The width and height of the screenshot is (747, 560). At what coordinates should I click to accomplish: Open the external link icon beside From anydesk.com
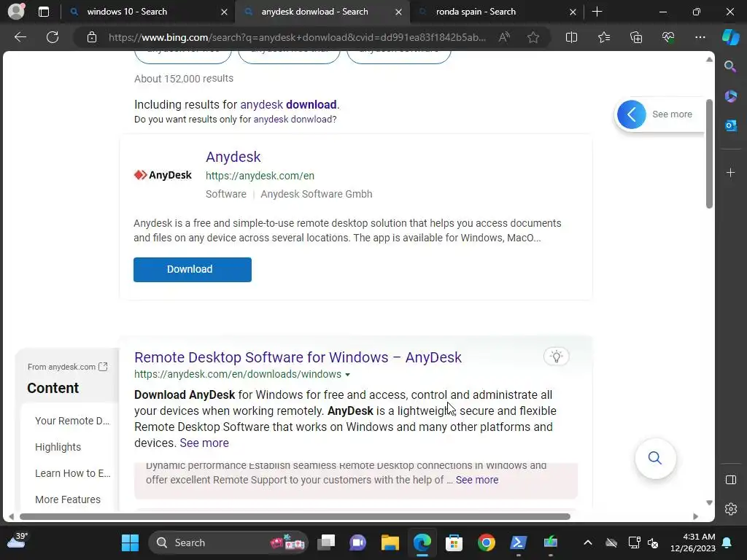click(103, 367)
